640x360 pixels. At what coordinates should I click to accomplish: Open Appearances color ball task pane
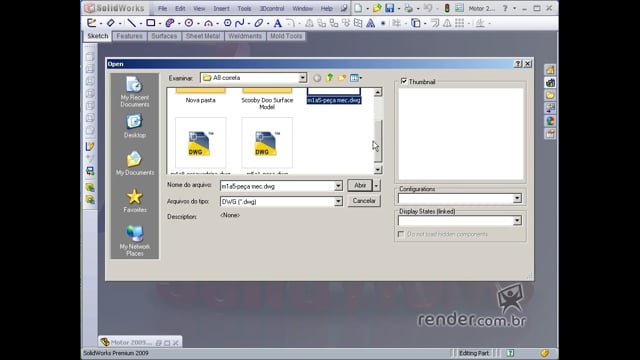(x=550, y=121)
